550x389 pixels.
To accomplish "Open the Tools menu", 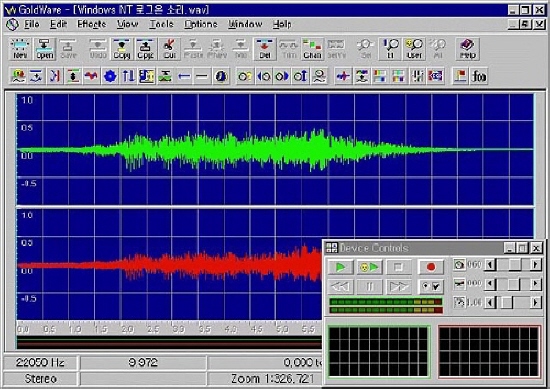I will click(x=161, y=24).
